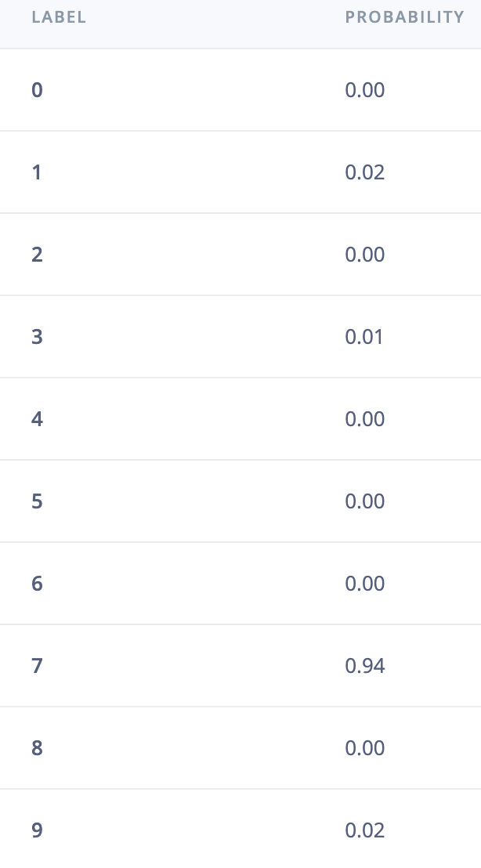Select the row labeled 7
Viewport: 481px width, 868px height.
pos(240,665)
